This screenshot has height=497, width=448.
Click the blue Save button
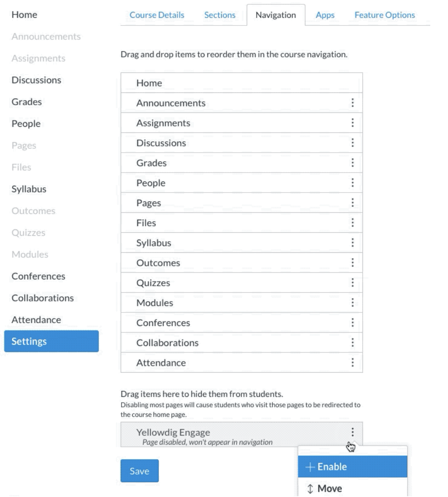tap(140, 471)
